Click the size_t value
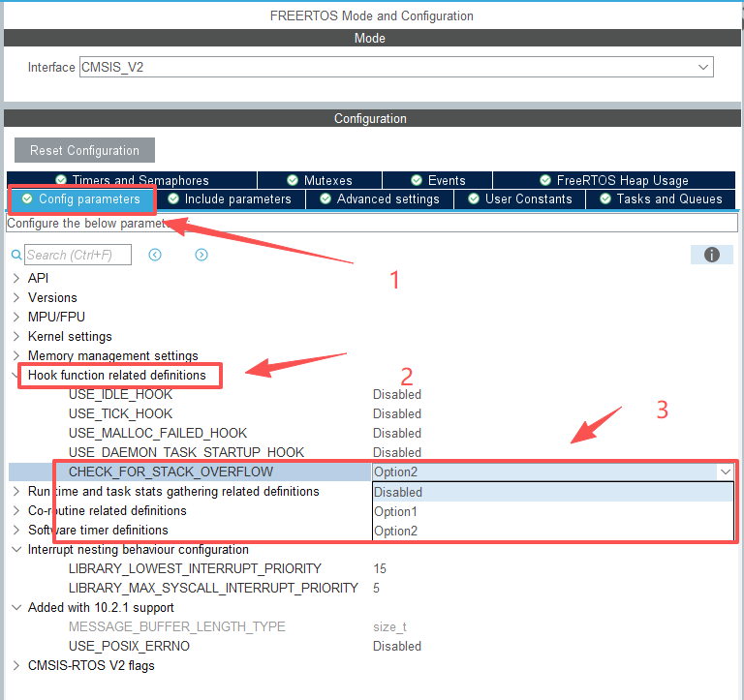 [x=389, y=627]
